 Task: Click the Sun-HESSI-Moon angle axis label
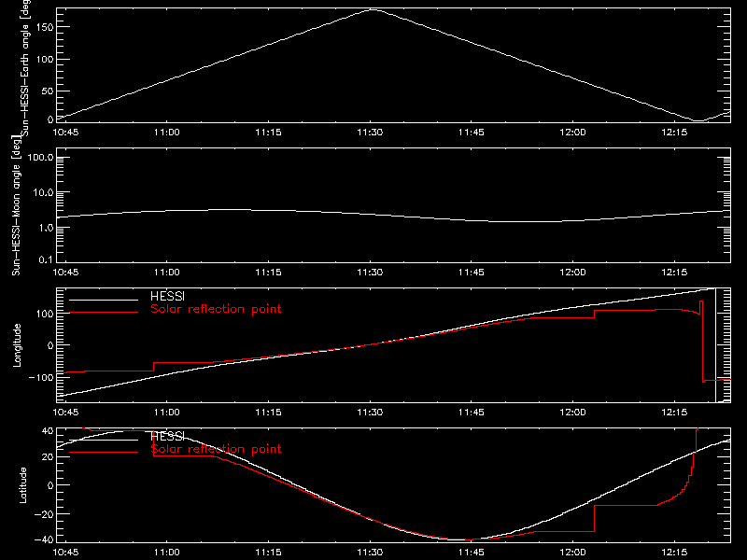(x=16, y=205)
